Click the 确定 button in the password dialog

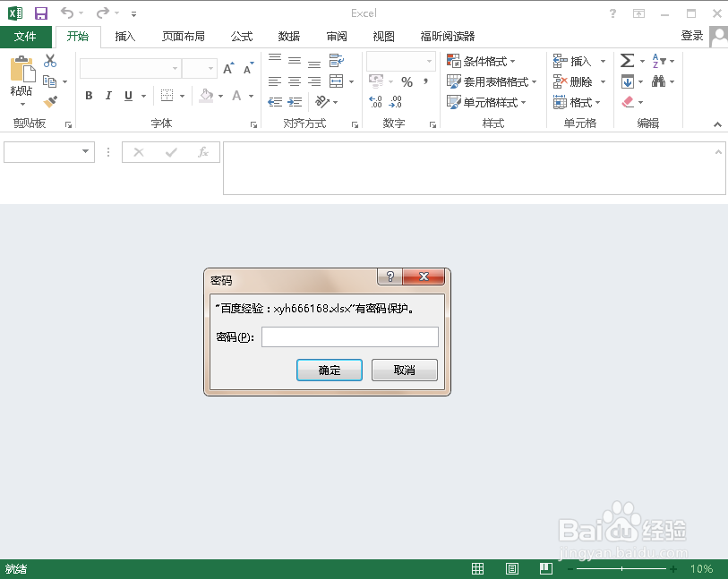tap(330, 370)
